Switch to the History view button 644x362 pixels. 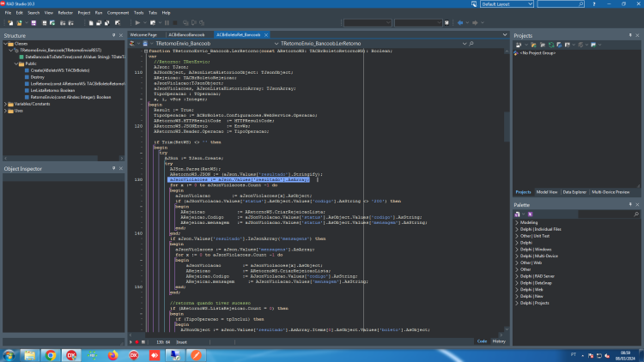tap(499, 341)
